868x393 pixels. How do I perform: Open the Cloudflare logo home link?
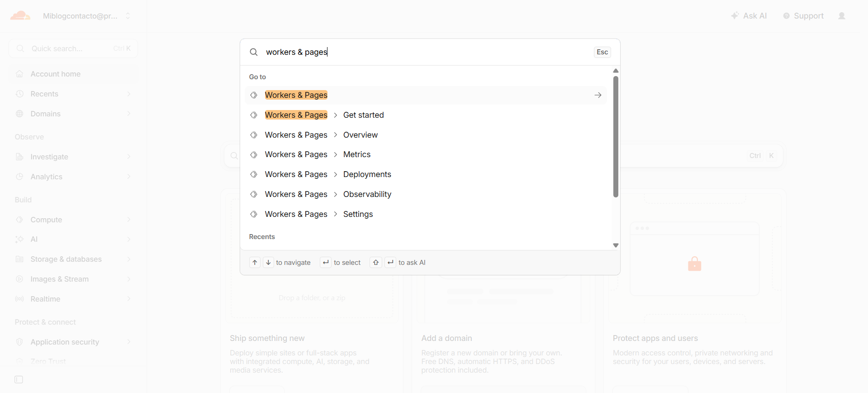pos(20,16)
